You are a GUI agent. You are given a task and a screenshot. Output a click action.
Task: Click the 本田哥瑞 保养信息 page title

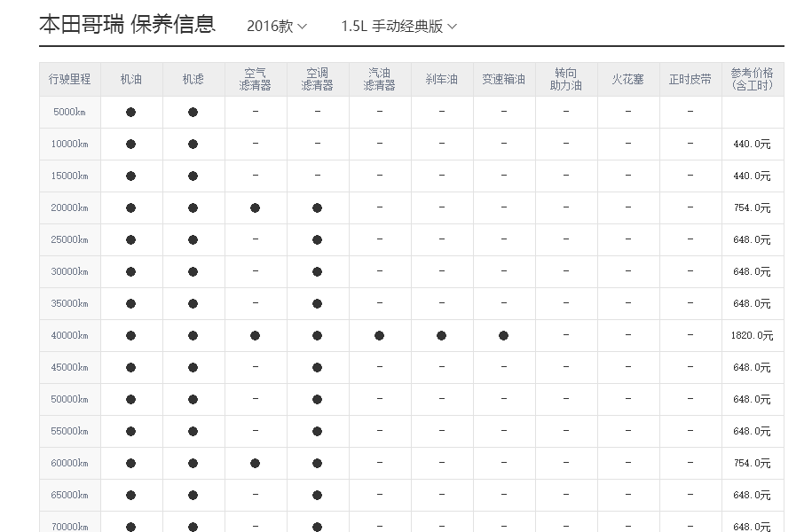click(128, 24)
